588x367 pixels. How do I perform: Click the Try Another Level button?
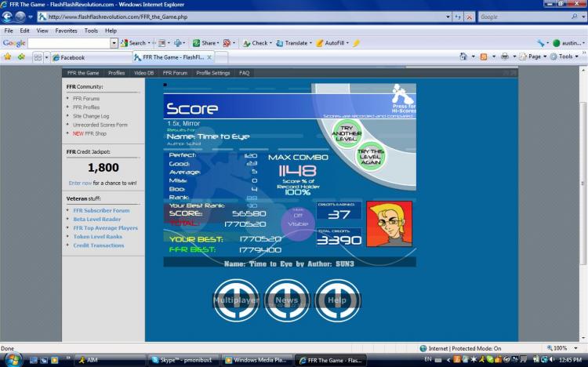point(346,133)
